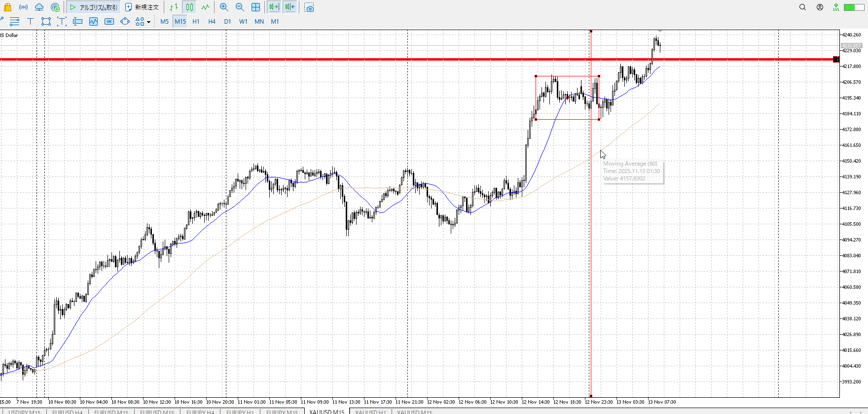Zoom out of the chart
Viewport: 868px width, 414px height.
click(240, 7)
